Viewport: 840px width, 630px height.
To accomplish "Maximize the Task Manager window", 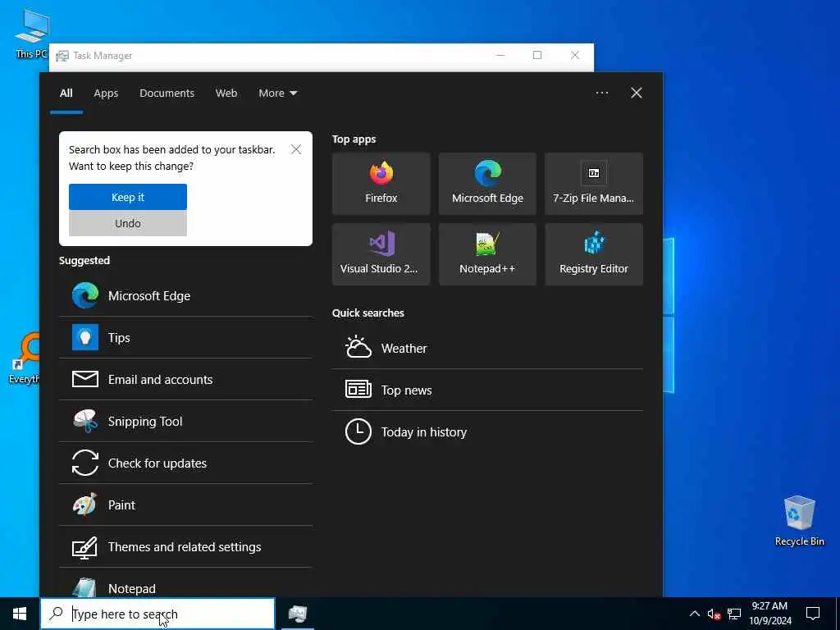I will 537,55.
